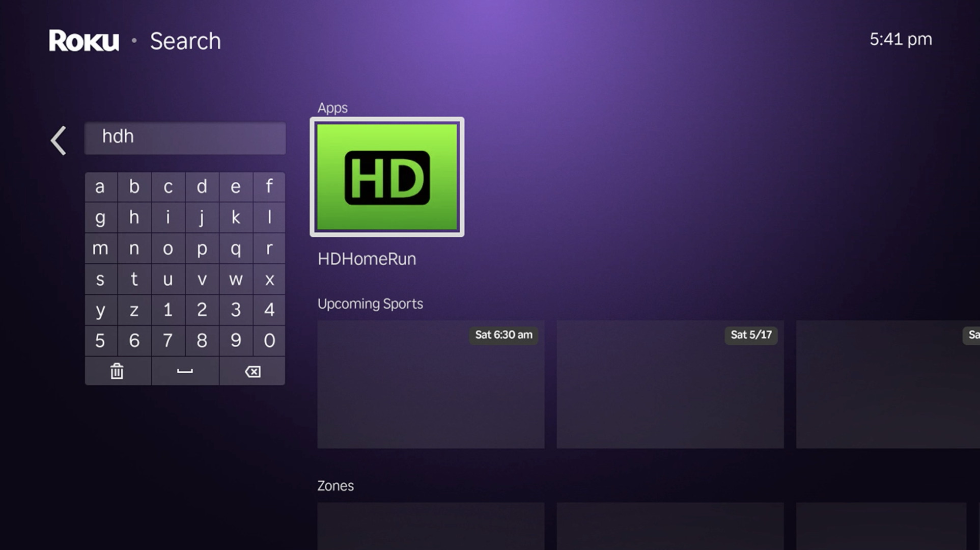Image resolution: width=980 pixels, height=550 pixels.
Task: Select the letter e key
Action: point(236,187)
